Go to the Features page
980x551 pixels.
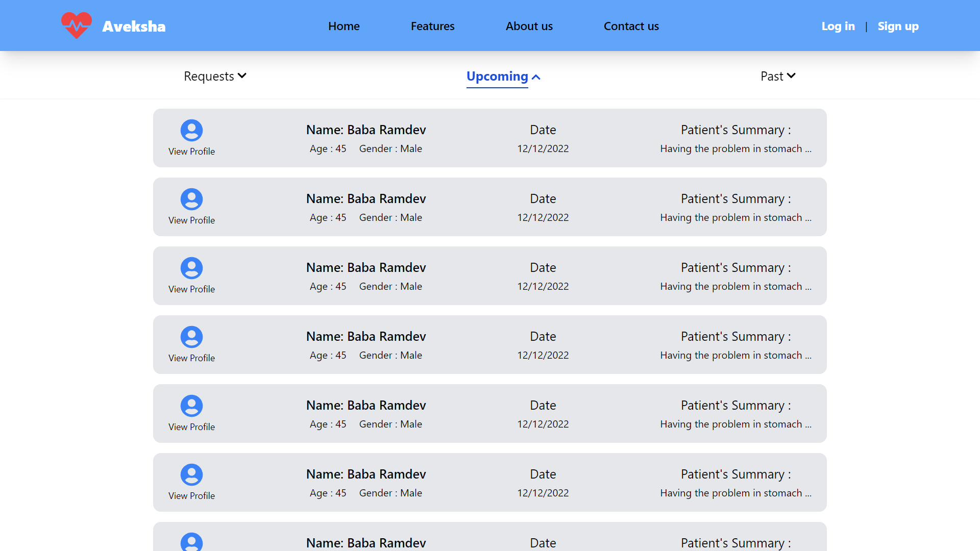point(432,26)
